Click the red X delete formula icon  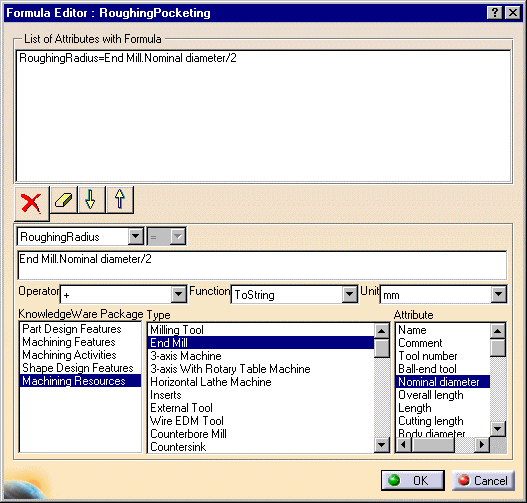pos(32,204)
